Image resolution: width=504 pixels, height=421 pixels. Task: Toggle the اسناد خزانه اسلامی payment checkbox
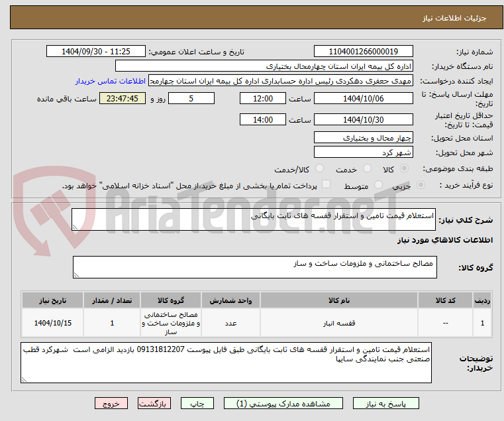(327, 184)
